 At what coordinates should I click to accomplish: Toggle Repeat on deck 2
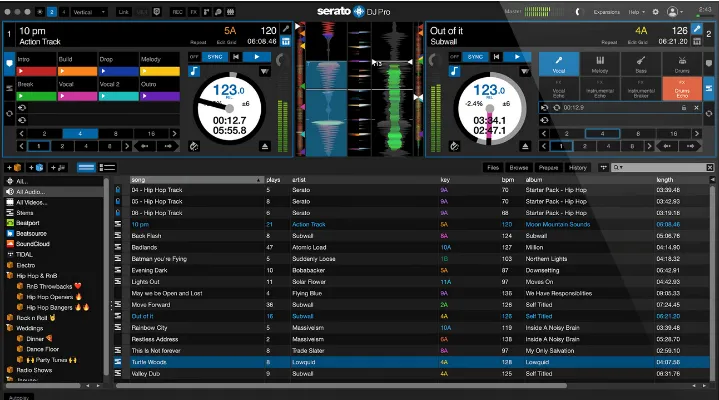(609, 42)
